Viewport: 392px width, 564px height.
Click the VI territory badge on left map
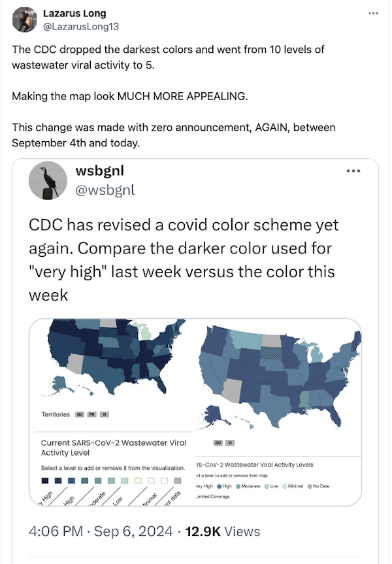[105, 415]
